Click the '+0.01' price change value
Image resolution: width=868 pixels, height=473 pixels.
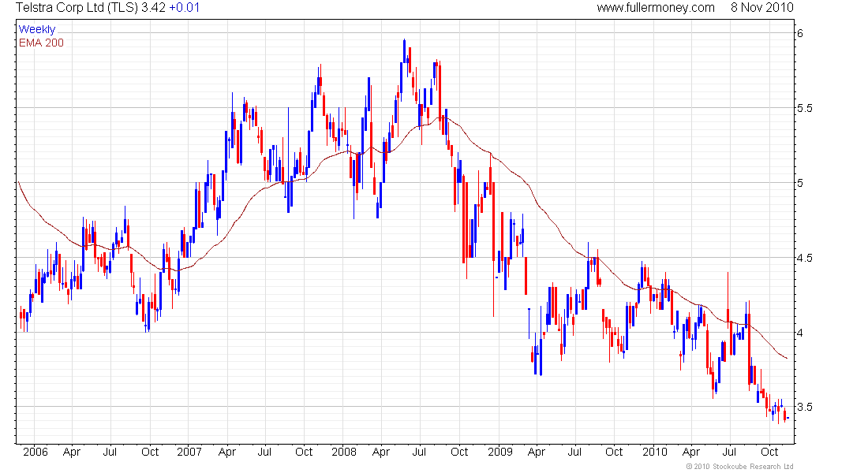[185, 8]
